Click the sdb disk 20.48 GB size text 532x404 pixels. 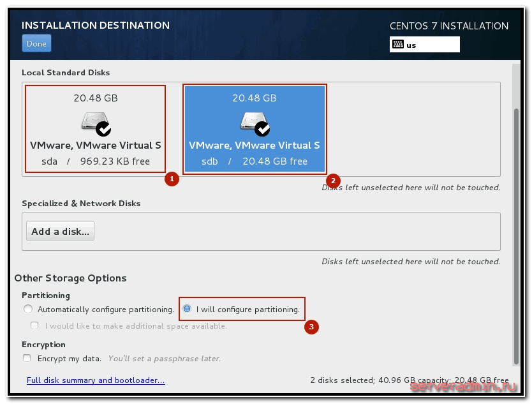(255, 98)
